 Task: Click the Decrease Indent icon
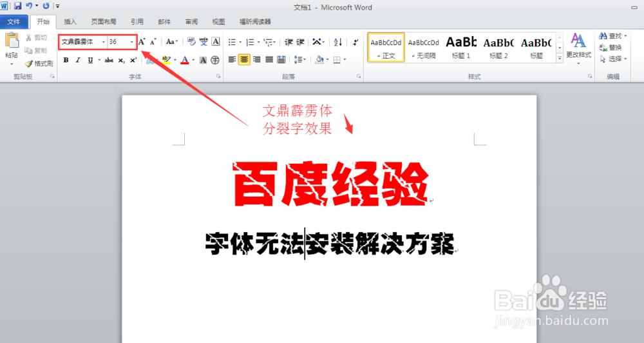point(289,42)
